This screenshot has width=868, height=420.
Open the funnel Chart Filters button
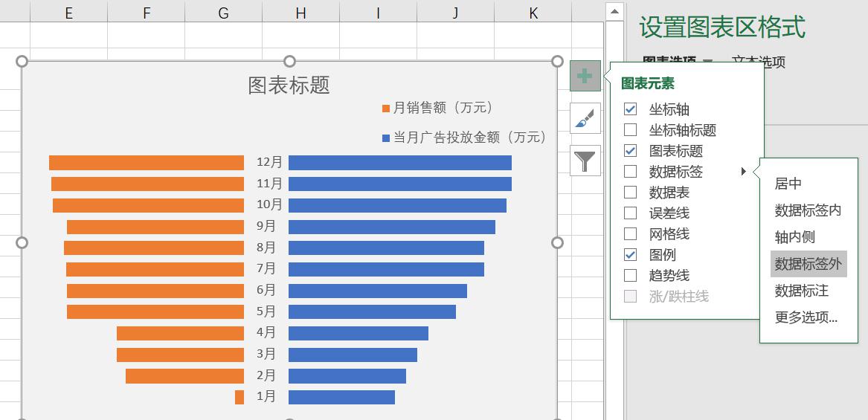pyautogui.click(x=585, y=161)
